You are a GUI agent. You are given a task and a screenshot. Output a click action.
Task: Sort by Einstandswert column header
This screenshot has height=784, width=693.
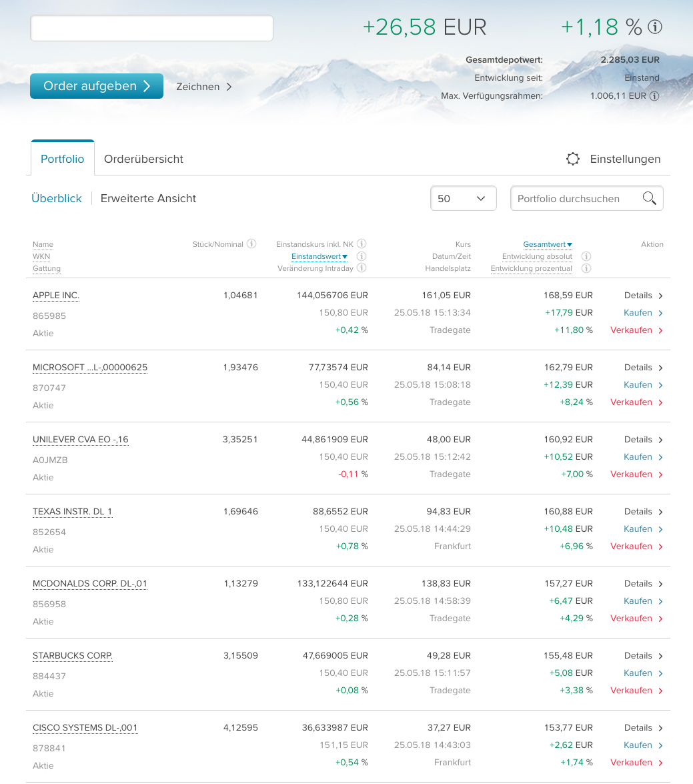click(319, 256)
